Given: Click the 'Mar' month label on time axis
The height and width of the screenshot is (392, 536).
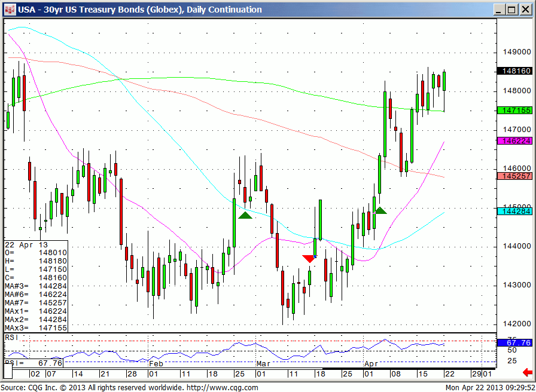Looking at the screenshot, I should [x=264, y=364].
